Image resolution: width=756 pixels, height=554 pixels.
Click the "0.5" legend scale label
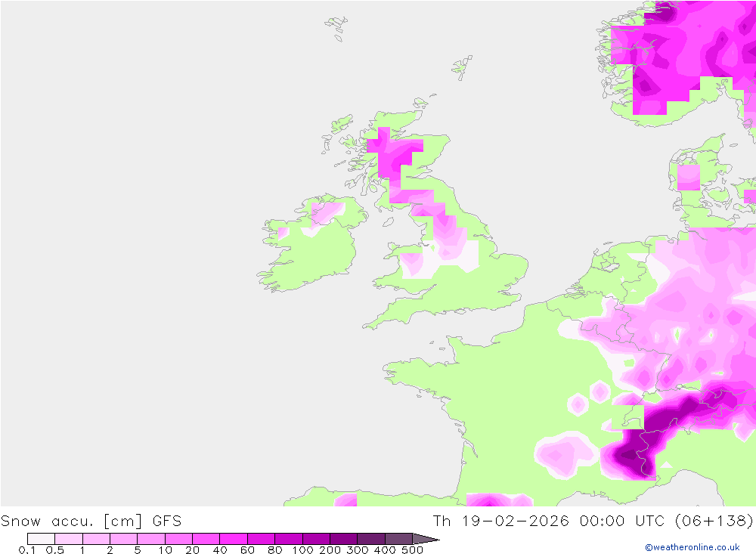pyautogui.click(x=55, y=550)
